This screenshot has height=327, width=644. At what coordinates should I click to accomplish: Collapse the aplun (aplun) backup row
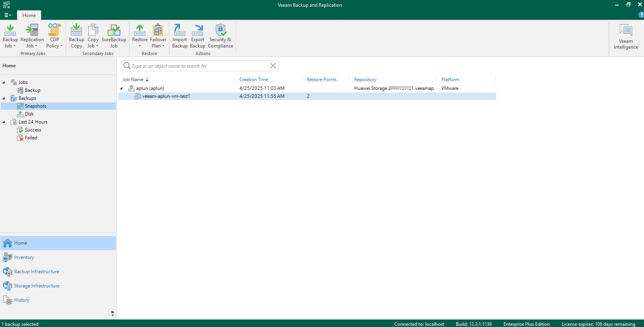pos(122,88)
